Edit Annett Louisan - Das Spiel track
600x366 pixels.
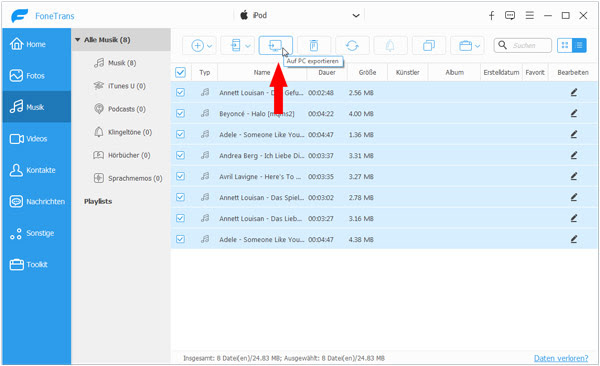(574, 197)
